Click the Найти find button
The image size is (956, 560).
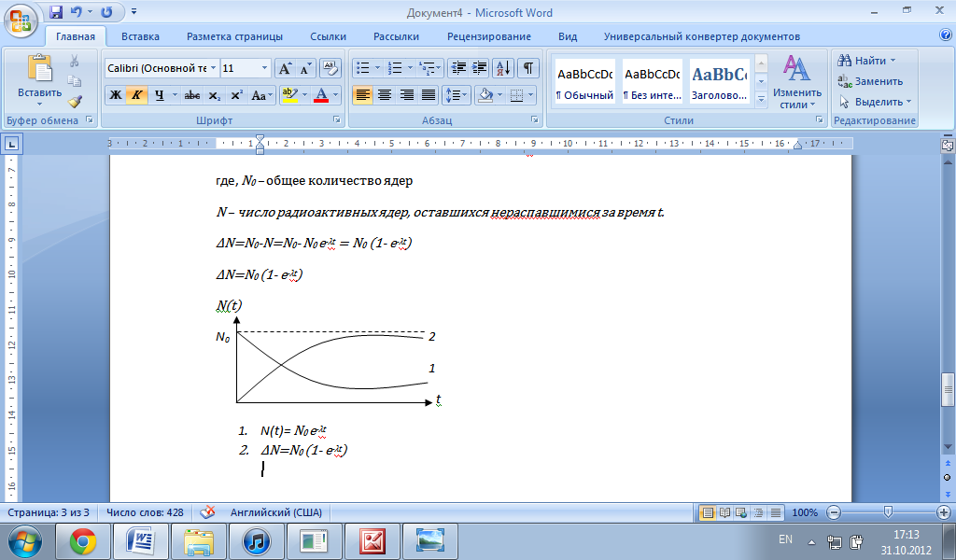(x=867, y=61)
